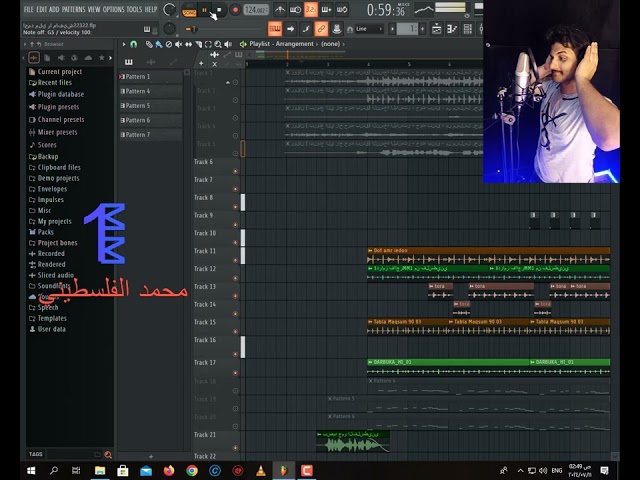Viewport: 640px width, 480px height.
Task: Click the red Record button
Action: (x=235, y=10)
